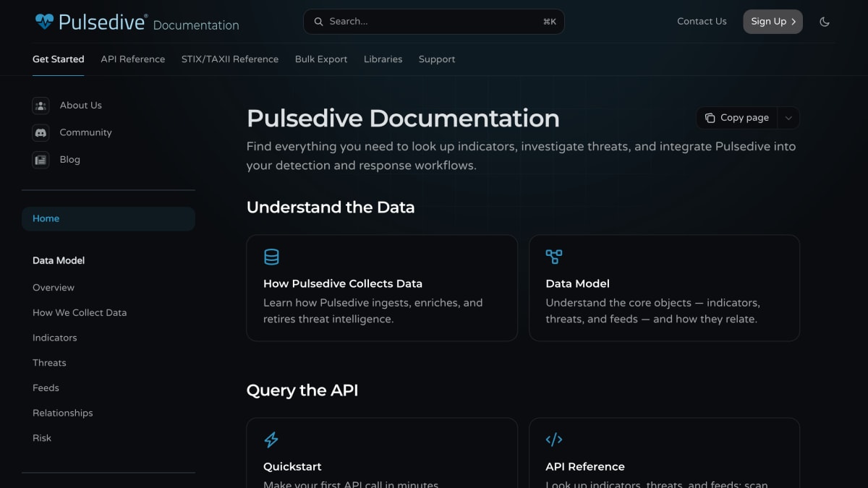The width and height of the screenshot is (868, 488).
Task: Focus the Search input field
Action: click(434, 22)
